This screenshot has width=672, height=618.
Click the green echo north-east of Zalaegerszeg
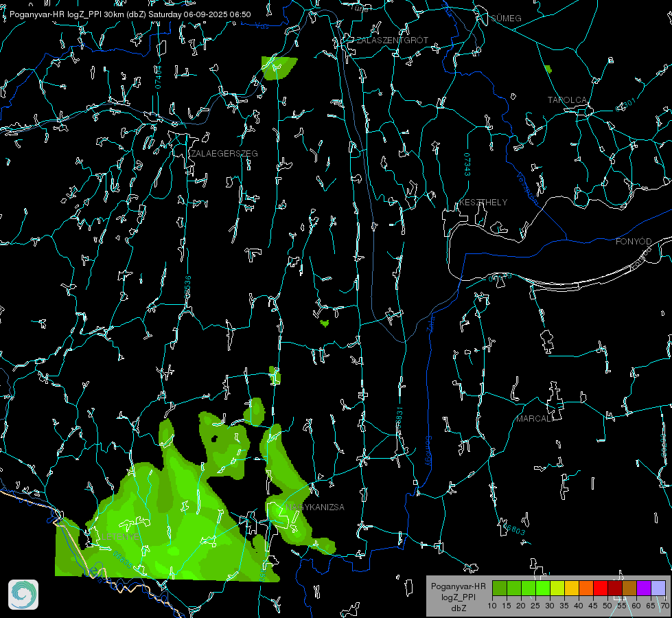click(x=278, y=67)
